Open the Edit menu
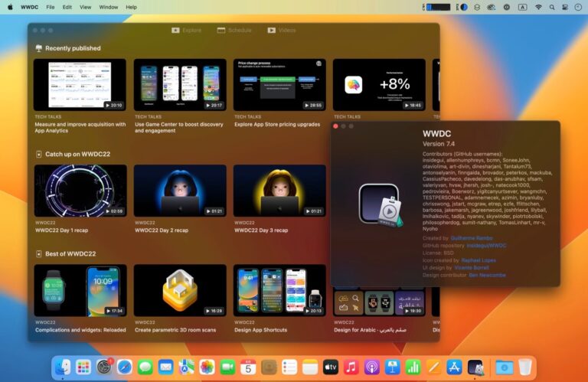The width and height of the screenshot is (588, 382). [67, 7]
